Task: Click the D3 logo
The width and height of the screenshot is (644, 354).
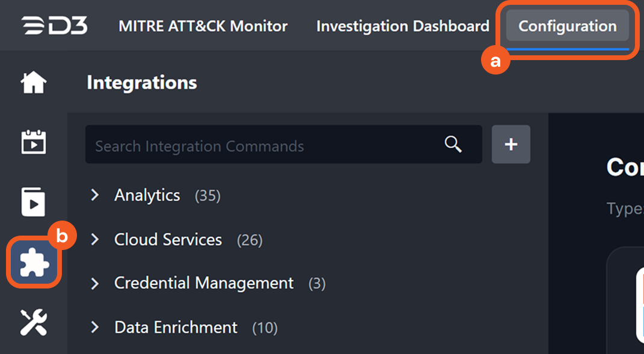Action: [x=55, y=26]
